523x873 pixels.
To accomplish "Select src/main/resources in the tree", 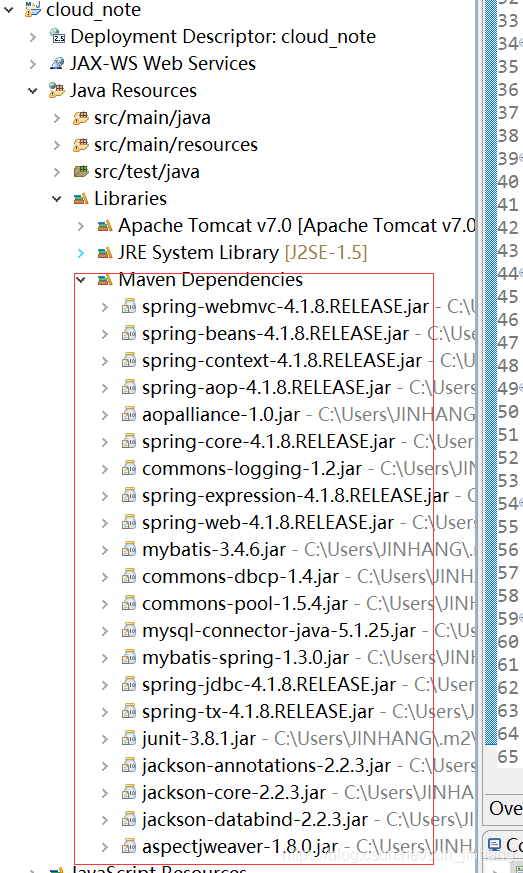I will point(175,145).
